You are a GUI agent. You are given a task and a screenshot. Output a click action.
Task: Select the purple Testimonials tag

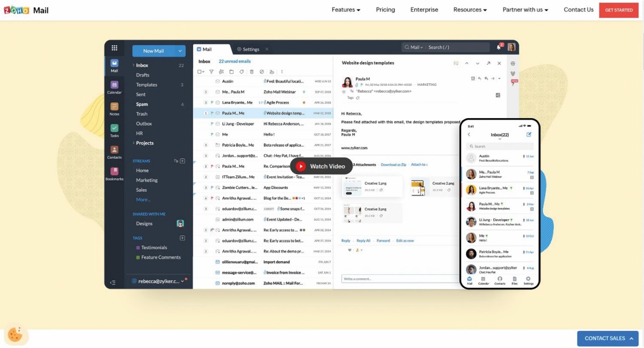tap(151, 248)
